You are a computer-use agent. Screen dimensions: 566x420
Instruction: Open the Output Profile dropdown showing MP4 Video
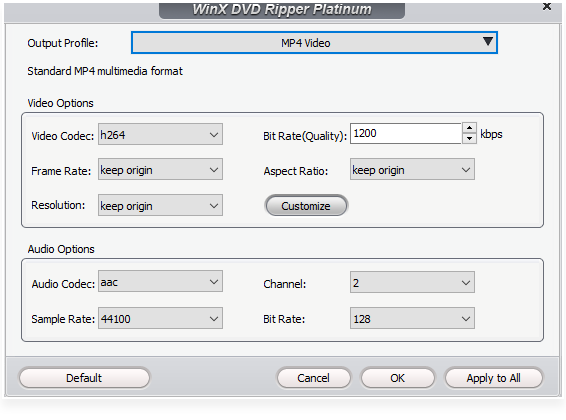tap(314, 43)
